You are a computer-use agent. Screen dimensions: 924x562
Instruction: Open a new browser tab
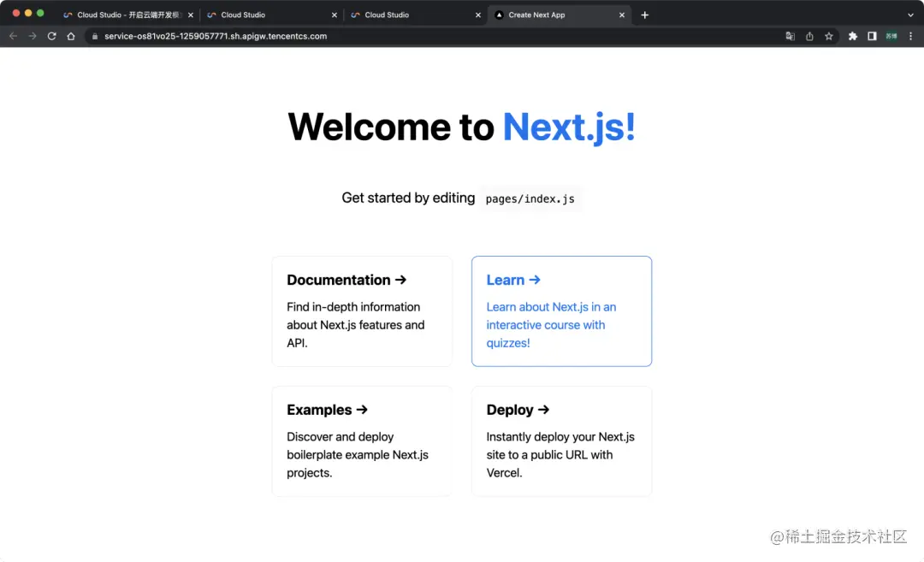pos(645,15)
